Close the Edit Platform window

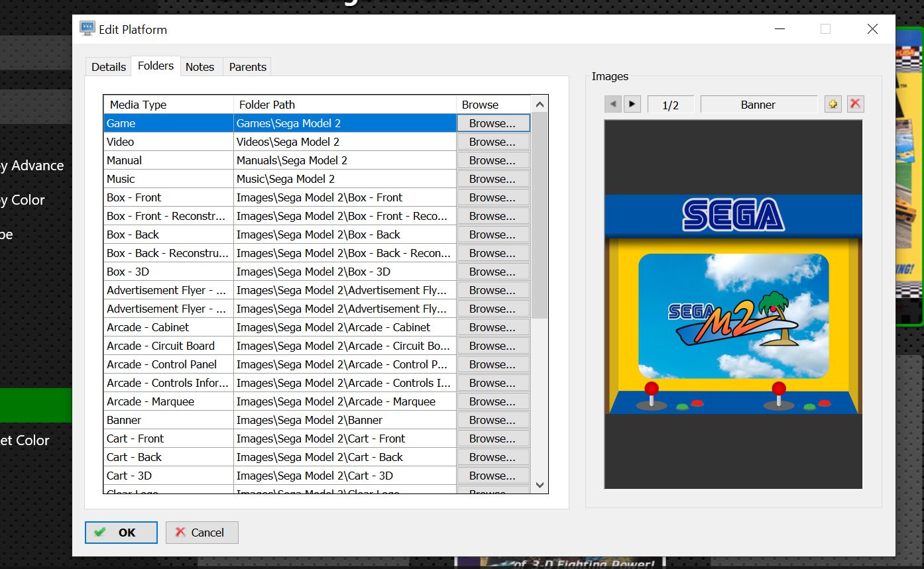(x=872, y=28)
